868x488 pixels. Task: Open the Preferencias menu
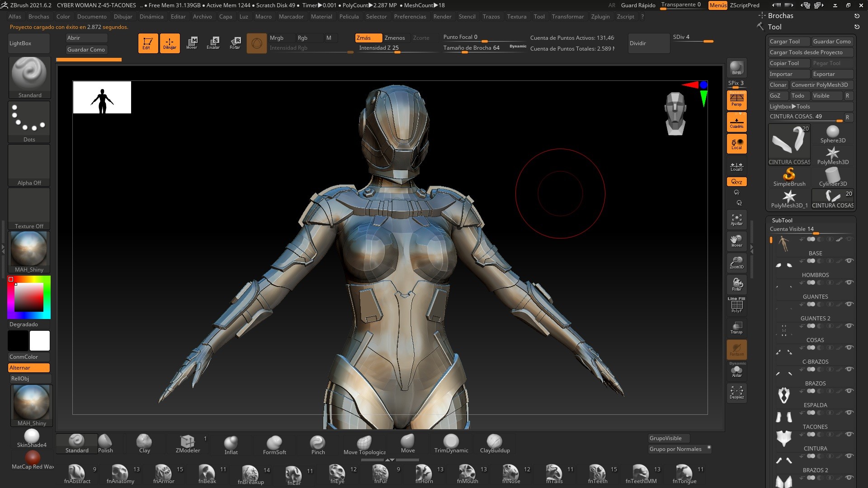tap(410, 17)
